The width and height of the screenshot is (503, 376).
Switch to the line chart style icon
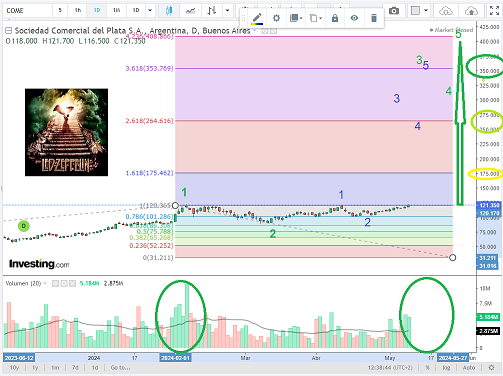tap(191, 10)
